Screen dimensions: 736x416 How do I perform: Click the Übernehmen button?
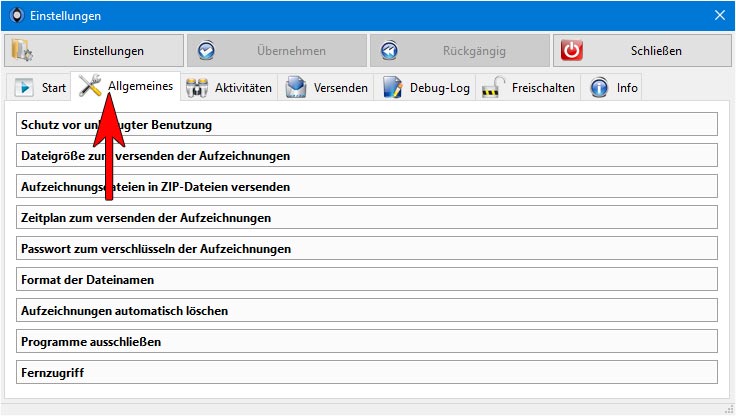(x=277, y=50)
